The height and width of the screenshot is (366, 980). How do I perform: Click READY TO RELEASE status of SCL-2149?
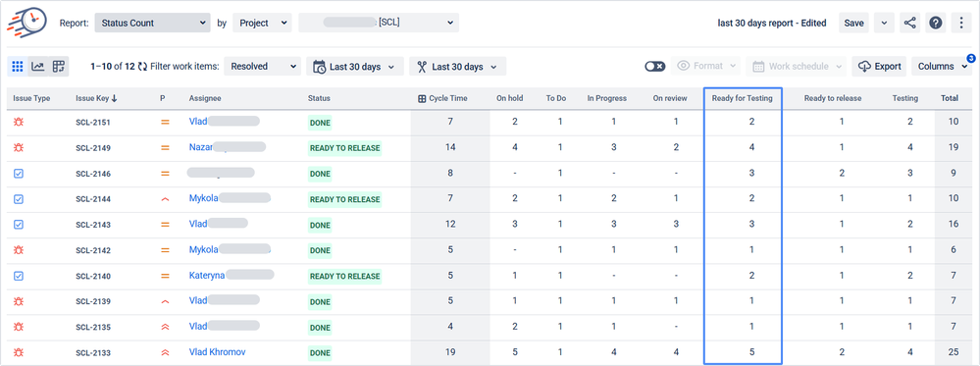click(345, 148)
